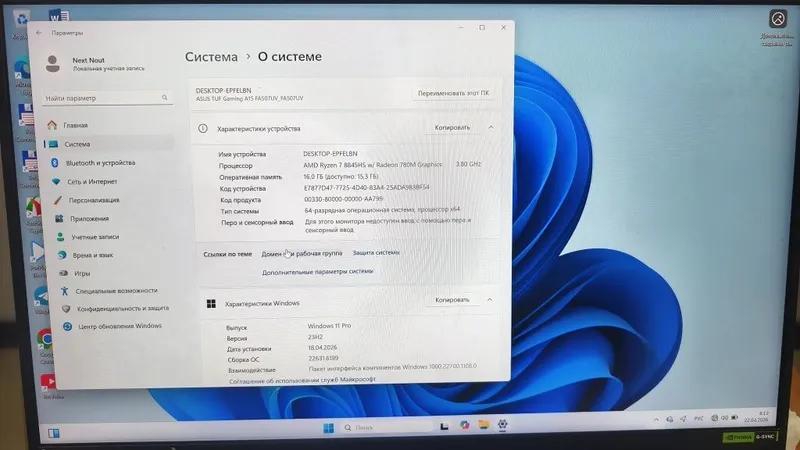The image size is (800, 450).
Task: Collapse the Характеристики Windows section
Action: pyautogui.click(x=490, y=300)
